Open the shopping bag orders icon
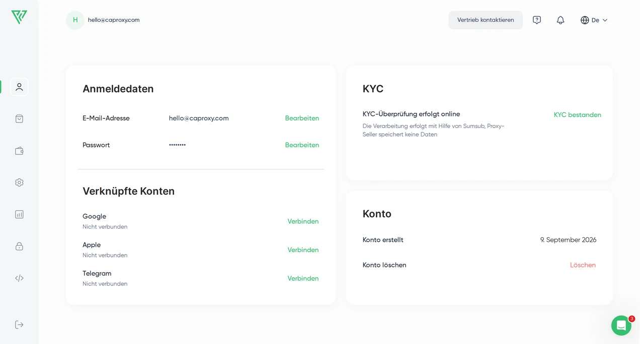Image resolution: width=644 pixels, height=344 pixels. 19,119
